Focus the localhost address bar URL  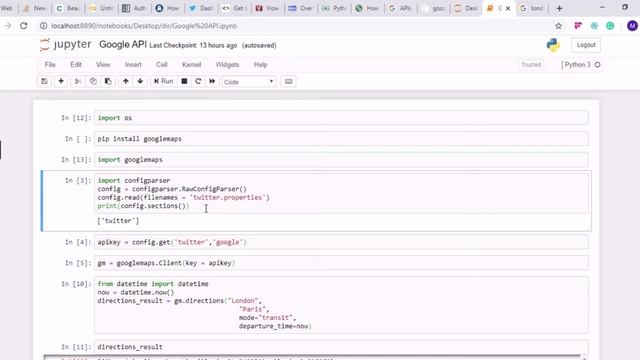click(144, 26)
